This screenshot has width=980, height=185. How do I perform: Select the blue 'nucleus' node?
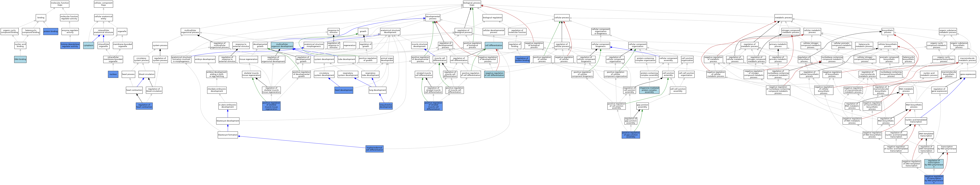pos(113,74)
